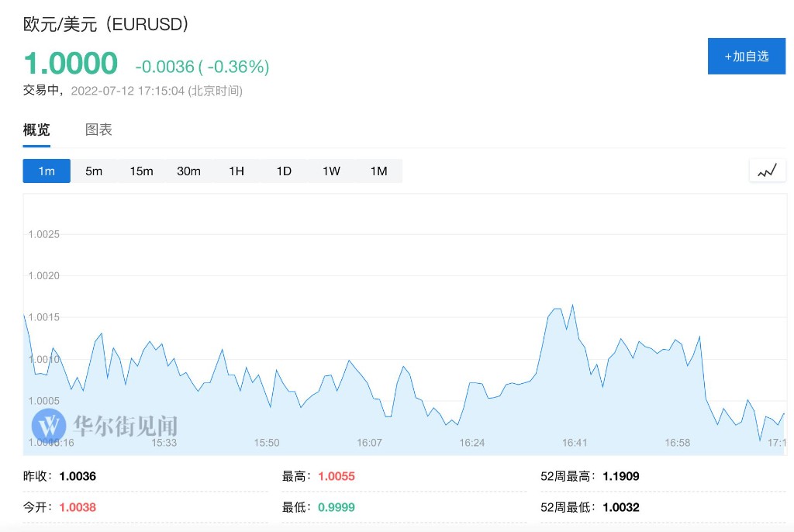This screenshot has width=794, height=532.
Task: Select the 1m time interval
Action: pos(47,171)
